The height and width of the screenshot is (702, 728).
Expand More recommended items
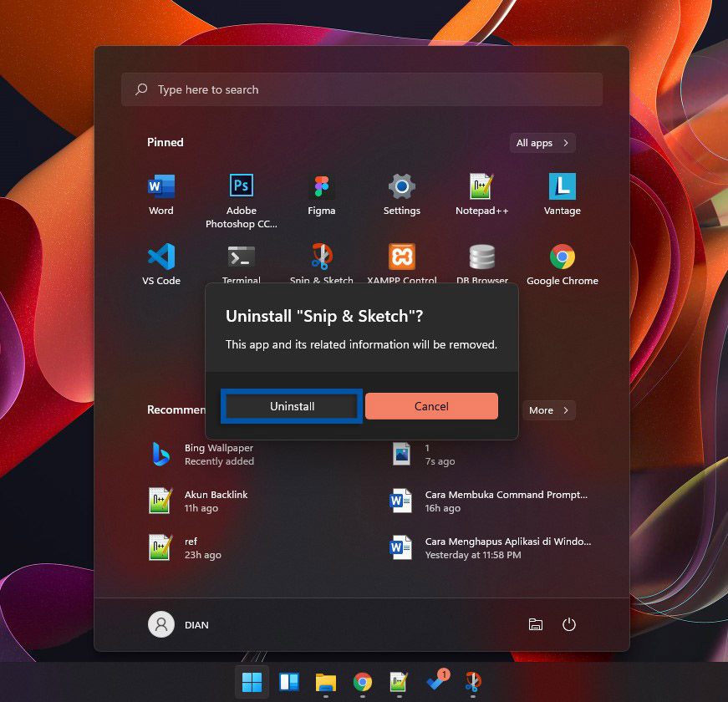coord(548,410)
